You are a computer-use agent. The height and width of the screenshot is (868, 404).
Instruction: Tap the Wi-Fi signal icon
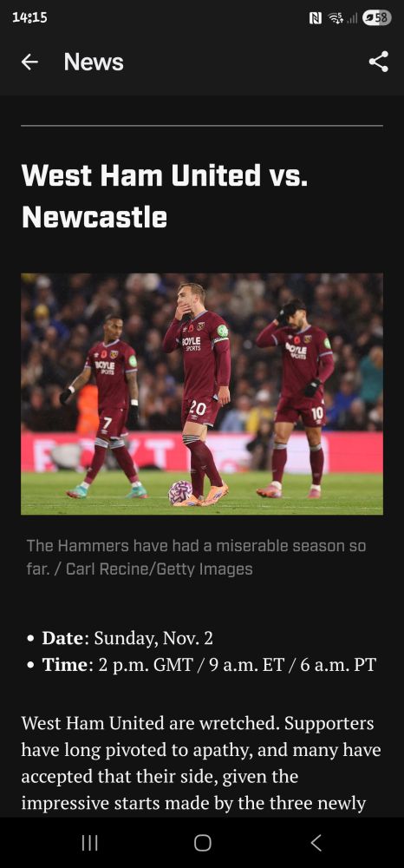(336, 18)
